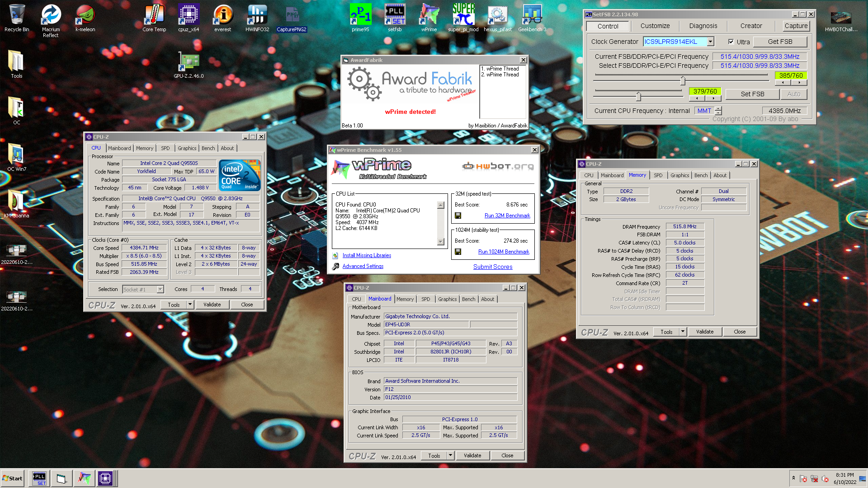Show hidden tray icons with the arrow
Image resolution: width=868 pixels, height=488 pixels.
793,478
